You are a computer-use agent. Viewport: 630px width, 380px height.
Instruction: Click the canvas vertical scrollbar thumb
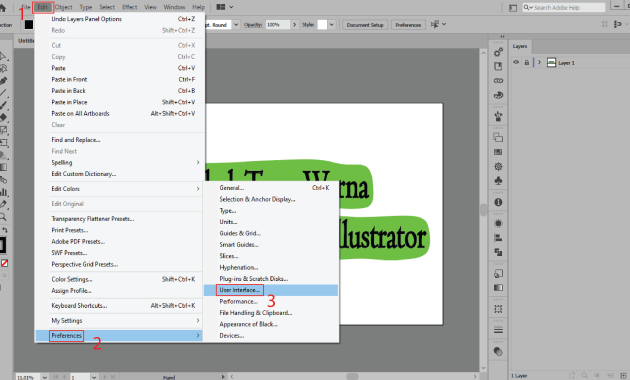[483, 209]
